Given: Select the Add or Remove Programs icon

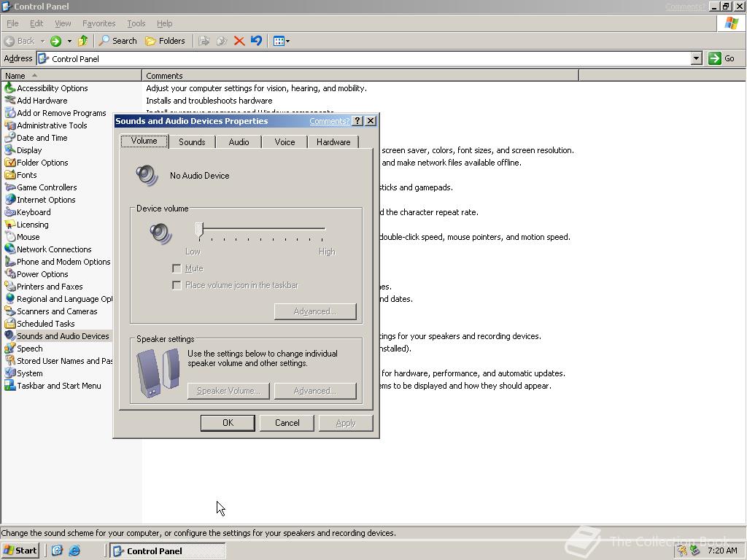Looking at the screenshot, I should point(10,113).
